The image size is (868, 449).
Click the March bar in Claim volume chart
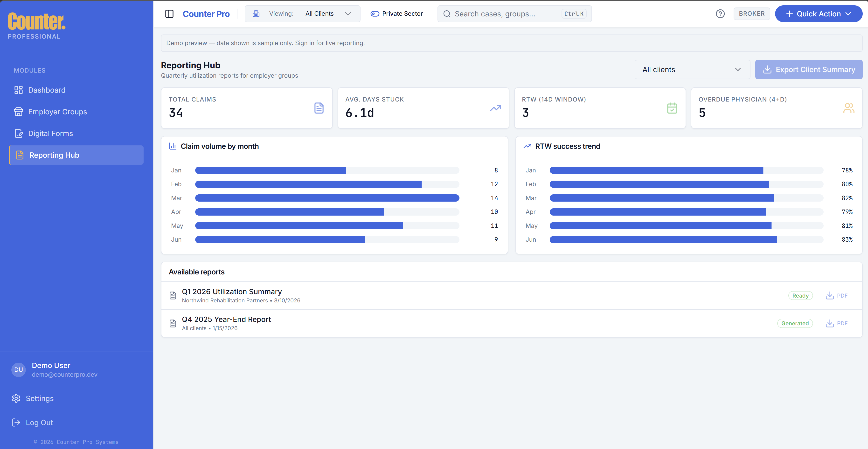click(x=327, y=198)
